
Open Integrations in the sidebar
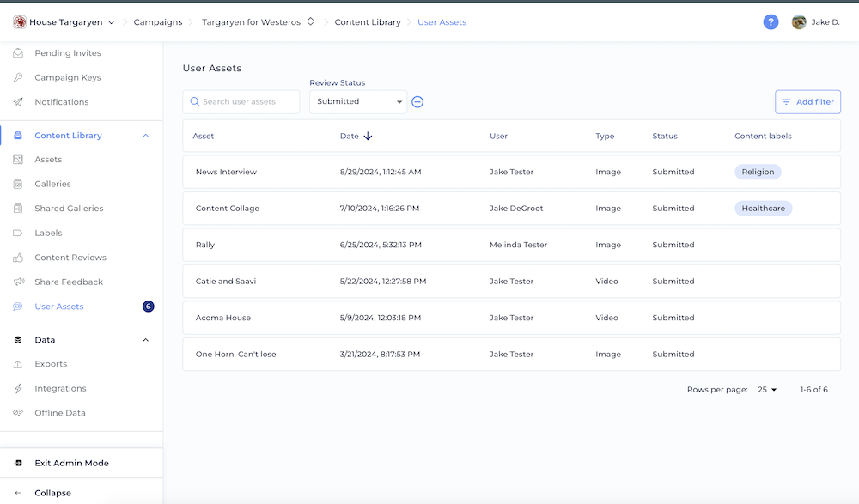[60, 388]
